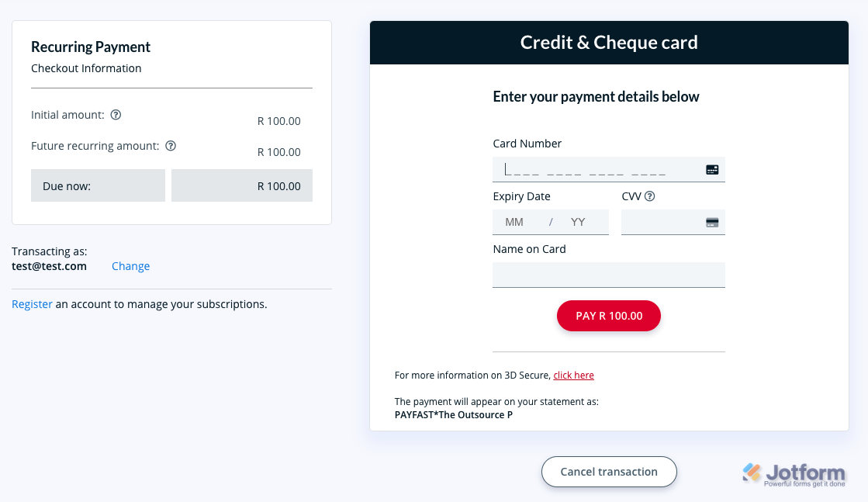Screen dimensions: 868x502
Task: Focus the Name on Card field
Action: 608,275
